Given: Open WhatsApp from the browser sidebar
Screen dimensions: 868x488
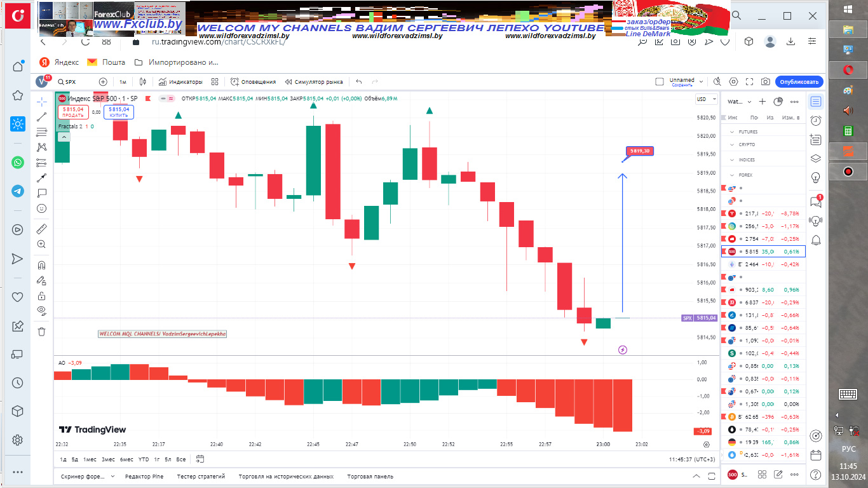Looking at the screenshot, I should pos(18,163).
